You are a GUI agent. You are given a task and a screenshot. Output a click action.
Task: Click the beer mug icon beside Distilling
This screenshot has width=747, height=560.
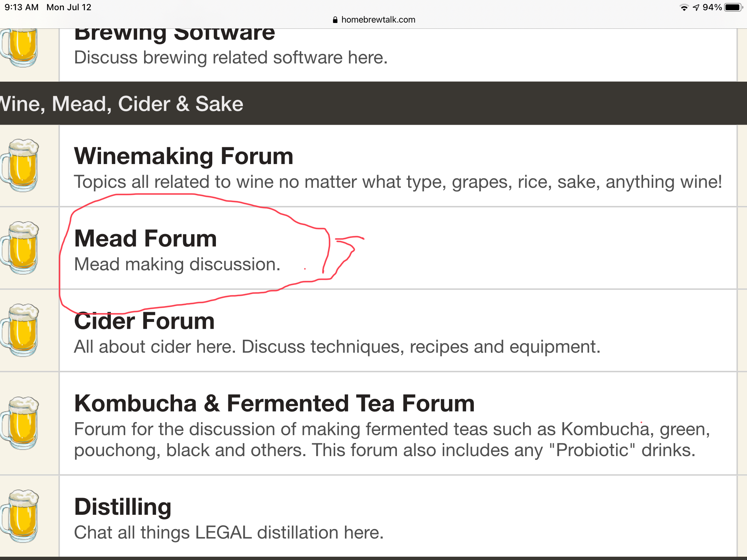(20, 516)
